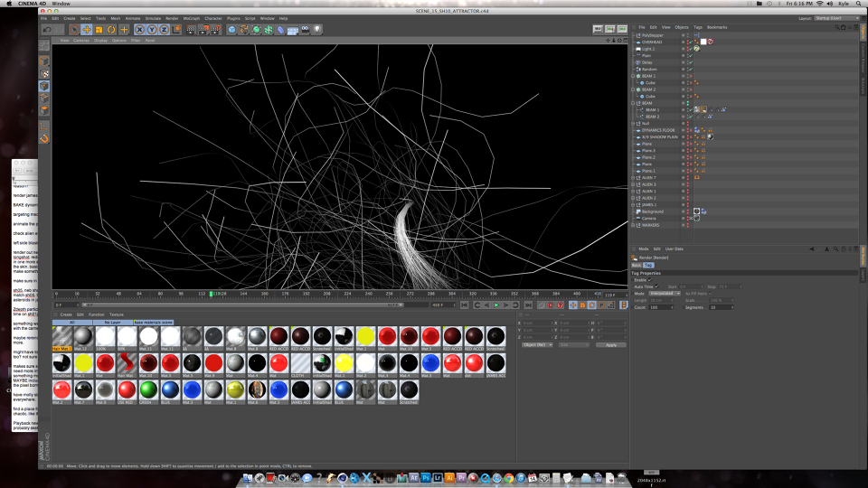Expand the BEAM 1 object hierarchy

(634, 76)
